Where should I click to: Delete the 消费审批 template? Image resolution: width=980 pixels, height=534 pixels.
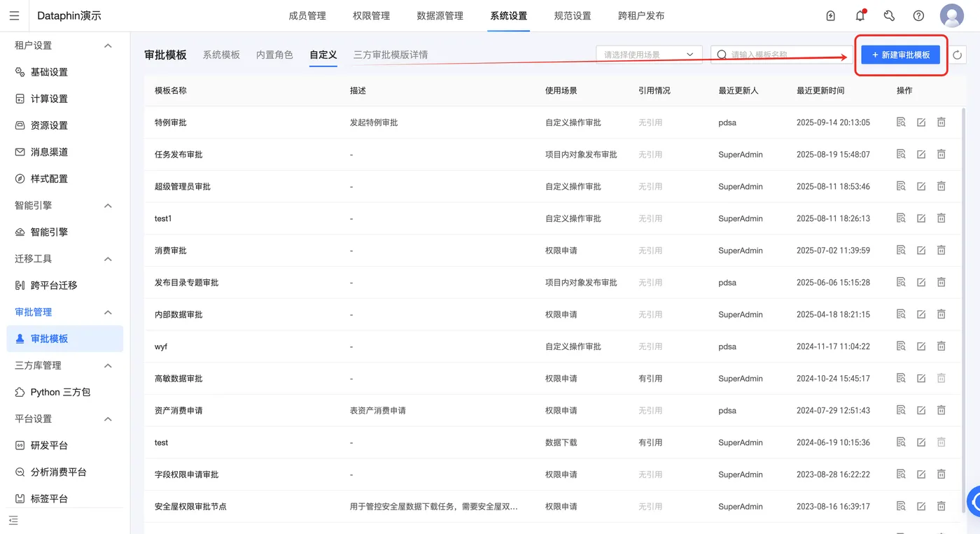941,250
